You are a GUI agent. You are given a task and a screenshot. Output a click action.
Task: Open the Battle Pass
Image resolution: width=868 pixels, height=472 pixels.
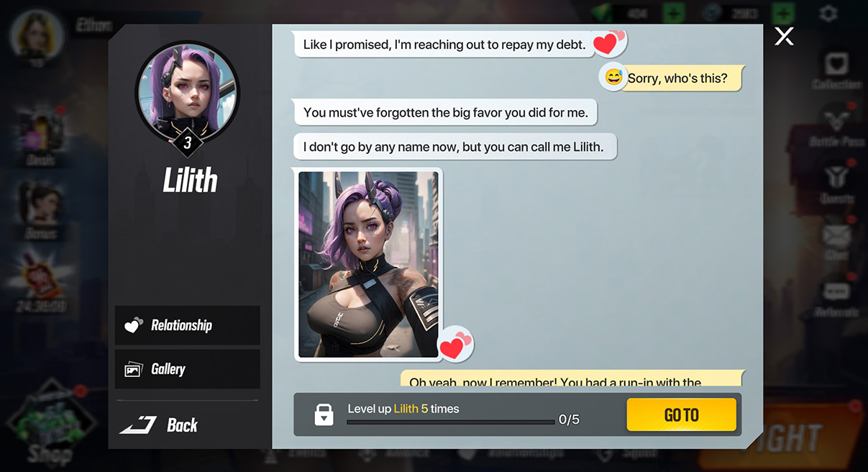(x=835, y=122)
